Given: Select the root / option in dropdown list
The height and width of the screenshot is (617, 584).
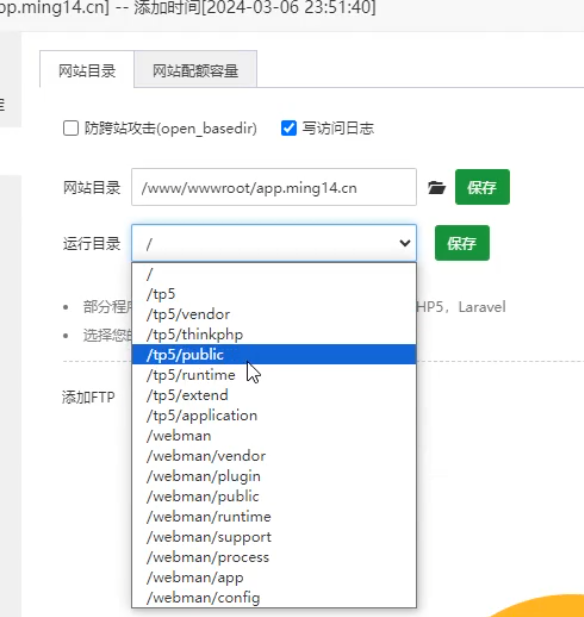Looking at the screenshot, I should coord(274,274).
